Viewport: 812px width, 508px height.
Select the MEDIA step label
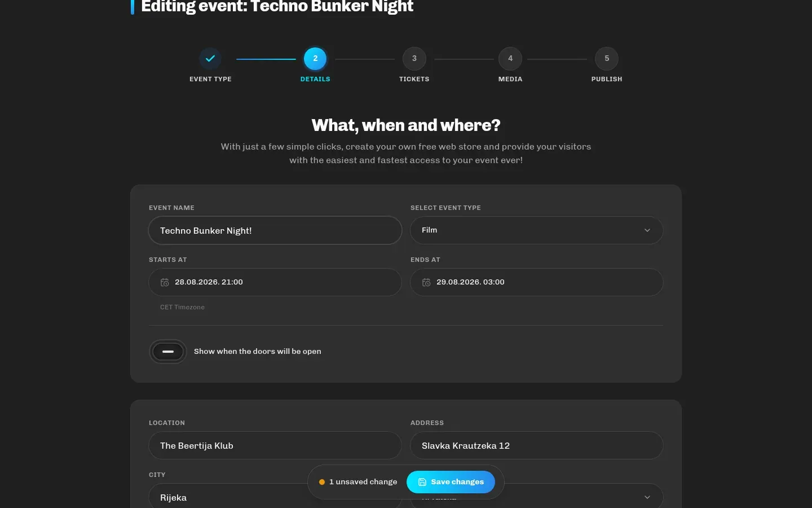pos(510,79)
